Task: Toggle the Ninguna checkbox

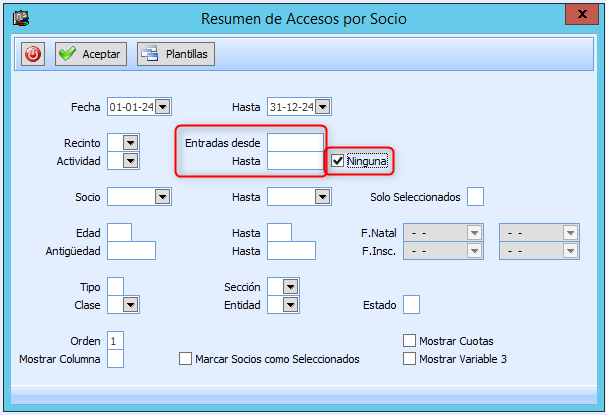Action: [x=338, y=160]
